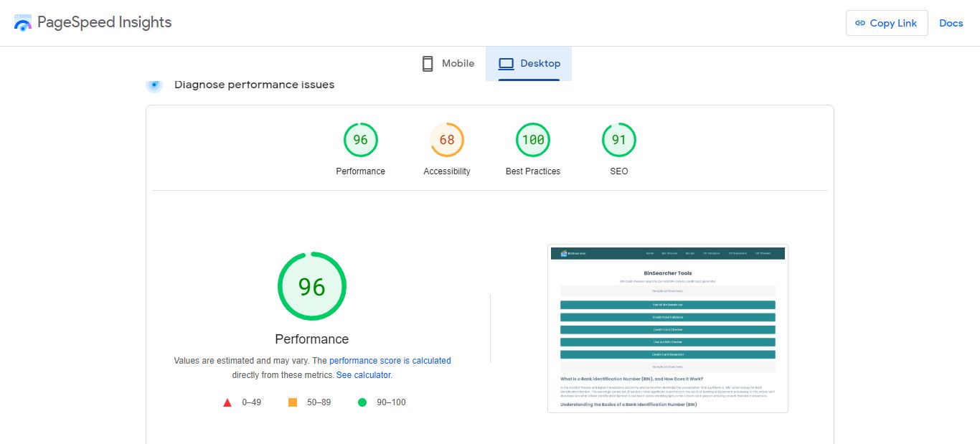This screenshot has width=980, height=444.
Task: Copy the report link with Copy Link
Action: (x=887, y=23)
